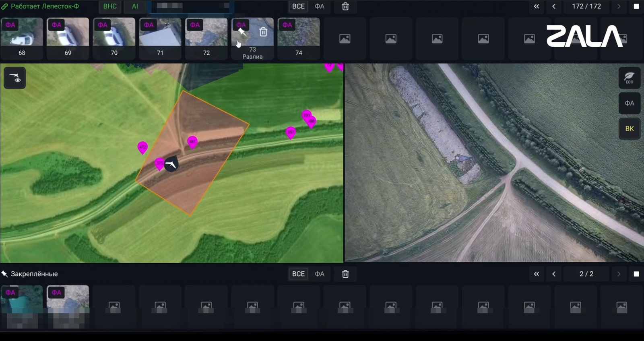Open the pinned thumbnail showing grey-blue debris
This screenshot has height=341, width=644.
pos(68,307)
